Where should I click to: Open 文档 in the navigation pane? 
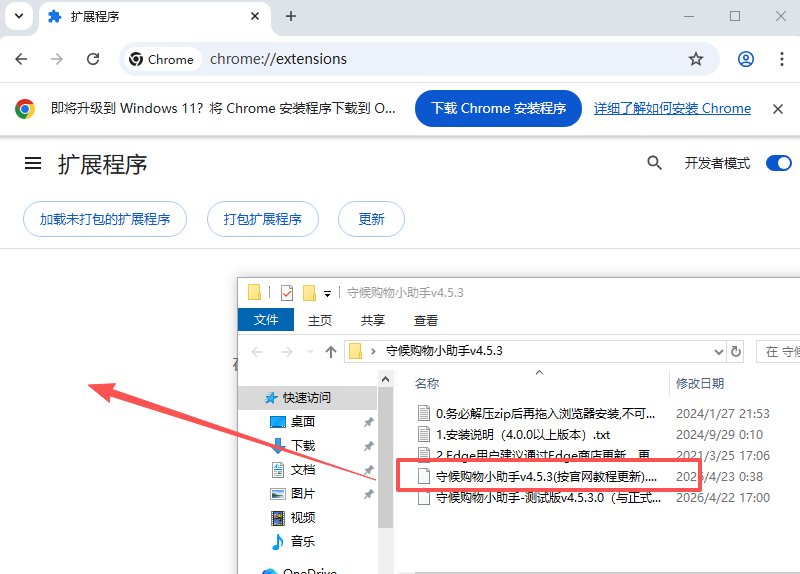click(x=303, y=469)
